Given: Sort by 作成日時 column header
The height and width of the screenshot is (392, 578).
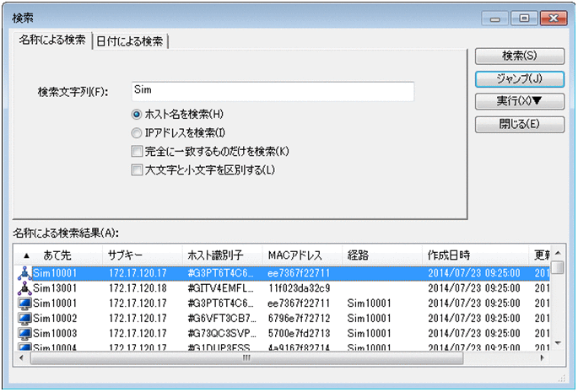Looking at the screenshot, I should (x=475, y=255).
